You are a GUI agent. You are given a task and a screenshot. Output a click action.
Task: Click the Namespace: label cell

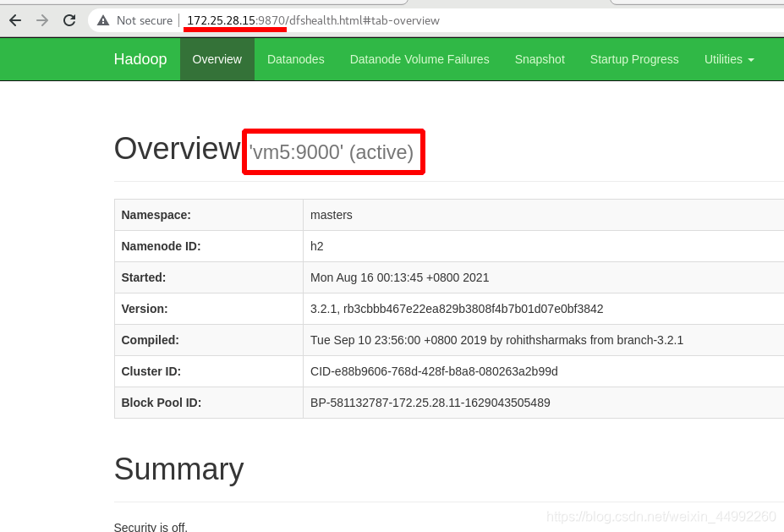coord(209,215)
